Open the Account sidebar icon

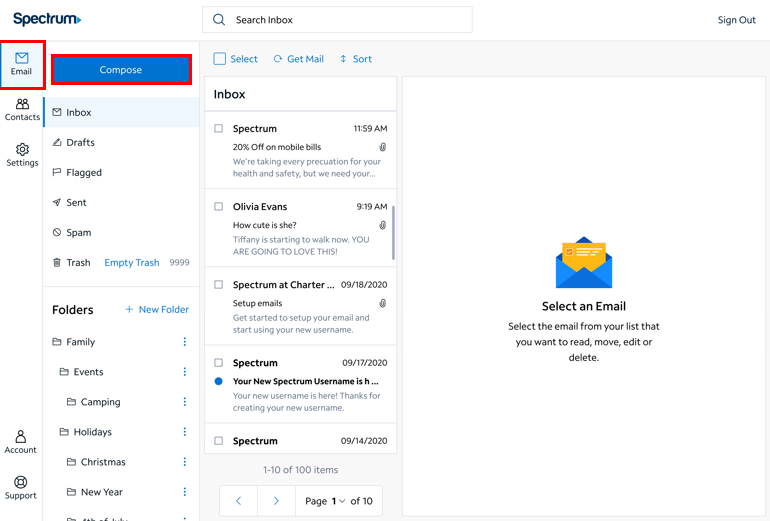pos(20,438)
